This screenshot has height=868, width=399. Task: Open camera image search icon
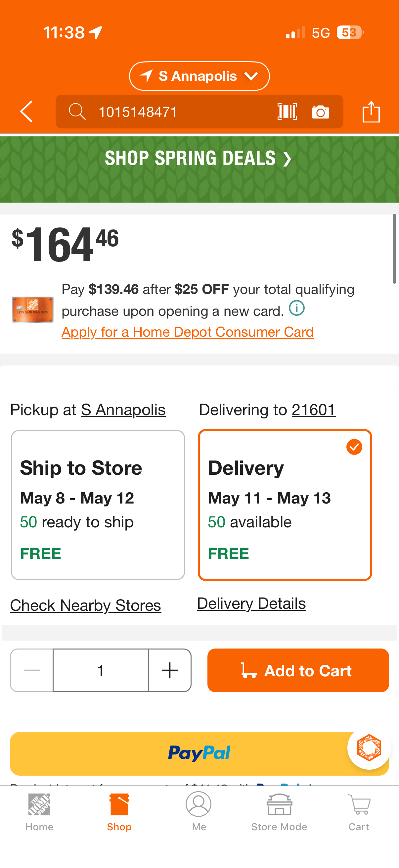coord(321,112)
